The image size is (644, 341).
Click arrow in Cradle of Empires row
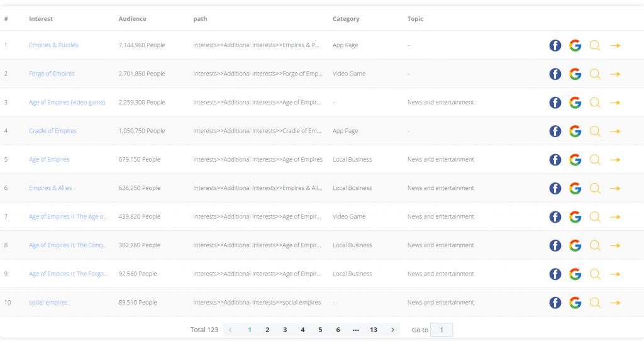coord(615,131)
